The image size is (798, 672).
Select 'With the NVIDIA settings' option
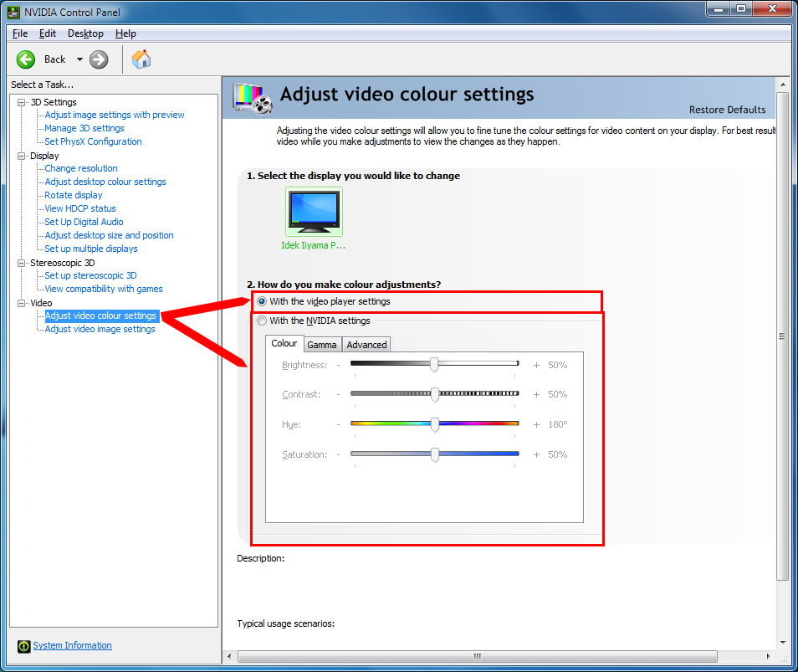tap(314, 321)
